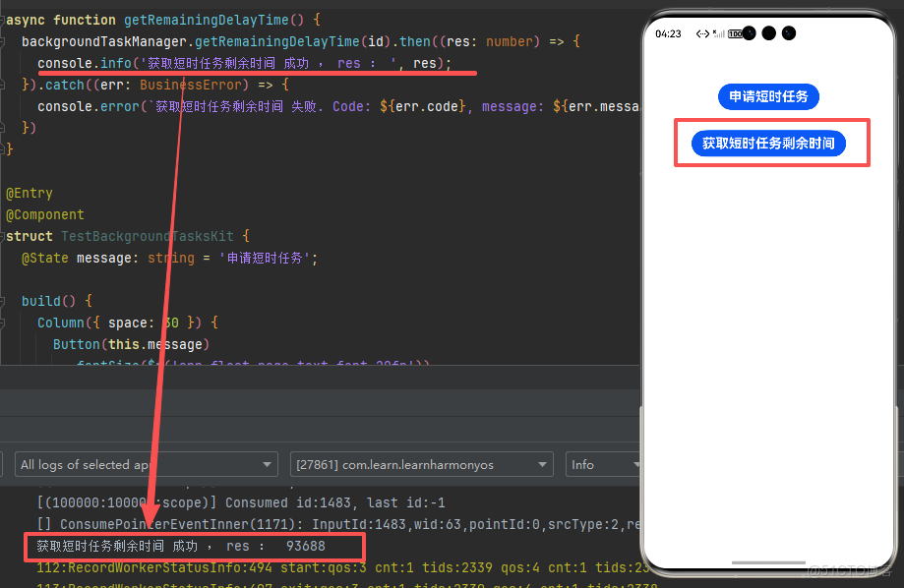The height and width of the screenshot is (588, 904).
Task: Click the Button(this.message) line
Action: (x=132, y=344)
